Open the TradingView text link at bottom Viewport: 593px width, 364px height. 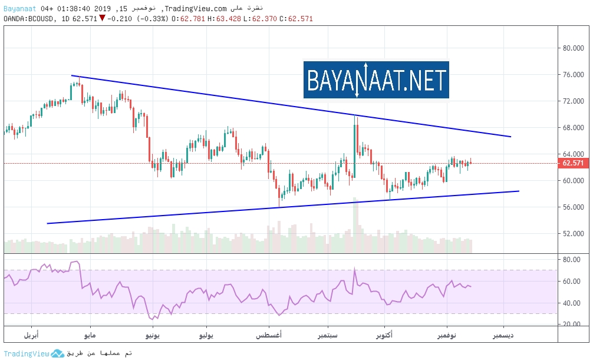pos(26,353)
